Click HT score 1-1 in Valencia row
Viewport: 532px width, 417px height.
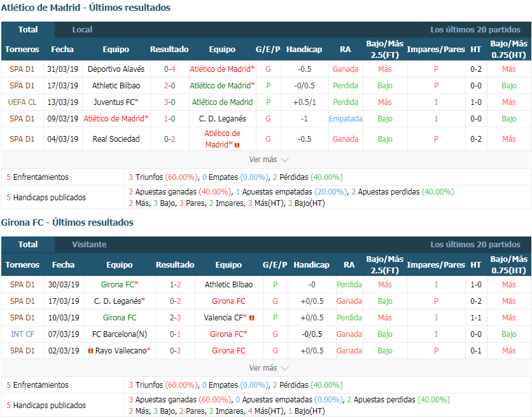(x=475, y=318)
